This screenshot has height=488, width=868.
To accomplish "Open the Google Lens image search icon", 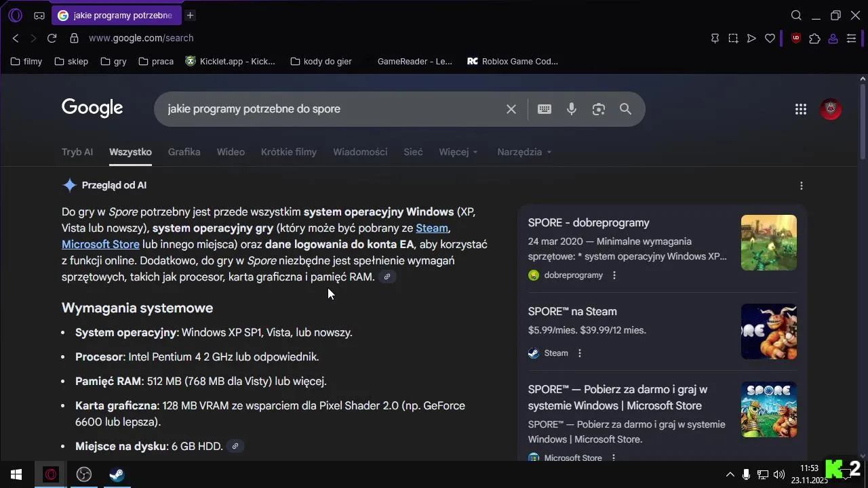I will point(598,109).
